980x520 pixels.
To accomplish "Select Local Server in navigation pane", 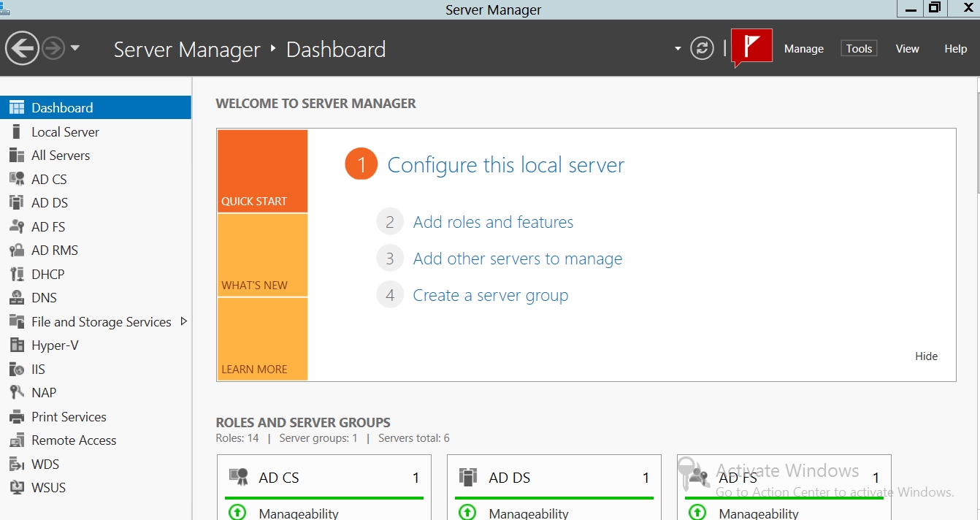I will tap(65, 132).
